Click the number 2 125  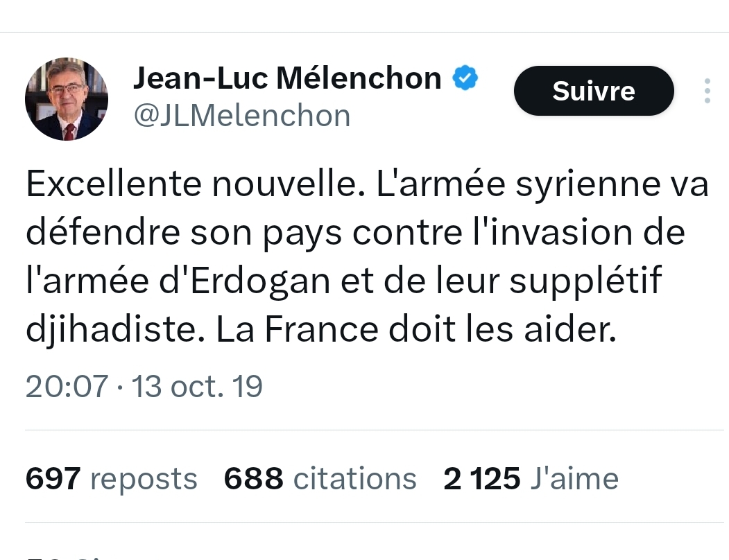[481, 478]
